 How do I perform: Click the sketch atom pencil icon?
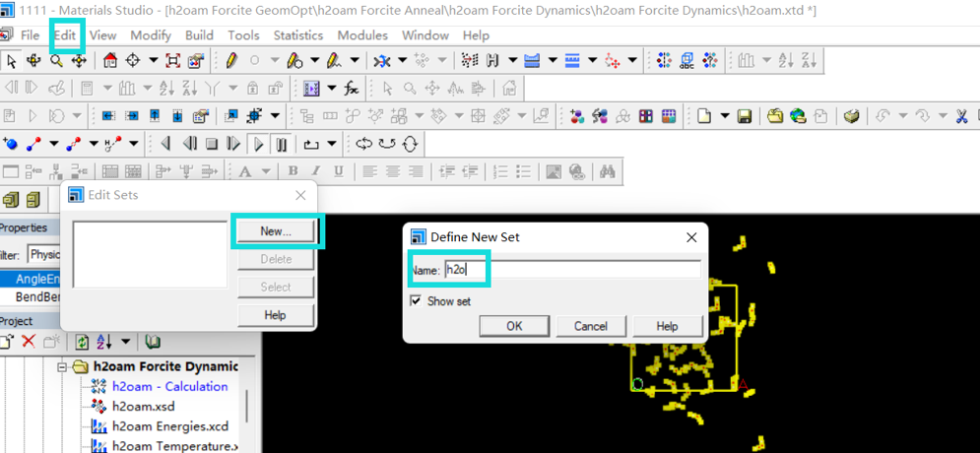coord(231,61)
